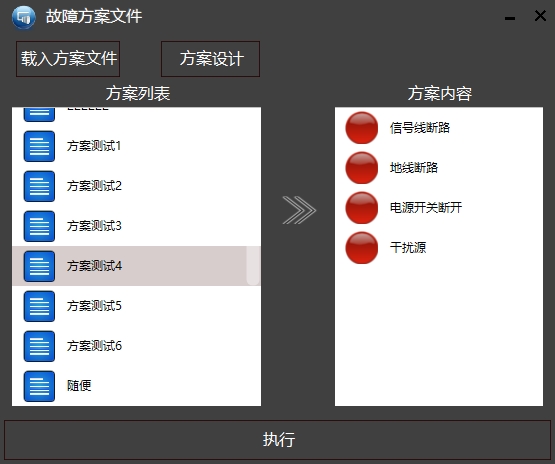Select the 方案测试2 list entry text
The height and width of the screenshot is (464, 555).
tap(94, 186)
